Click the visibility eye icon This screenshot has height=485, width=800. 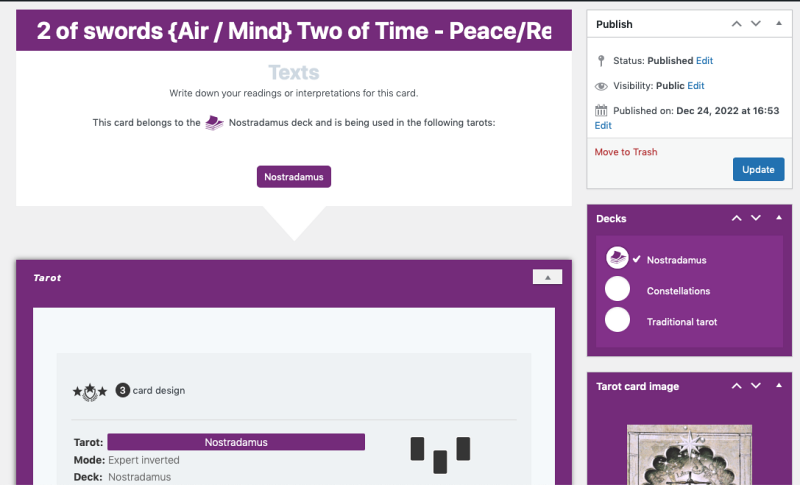point(601,86)
